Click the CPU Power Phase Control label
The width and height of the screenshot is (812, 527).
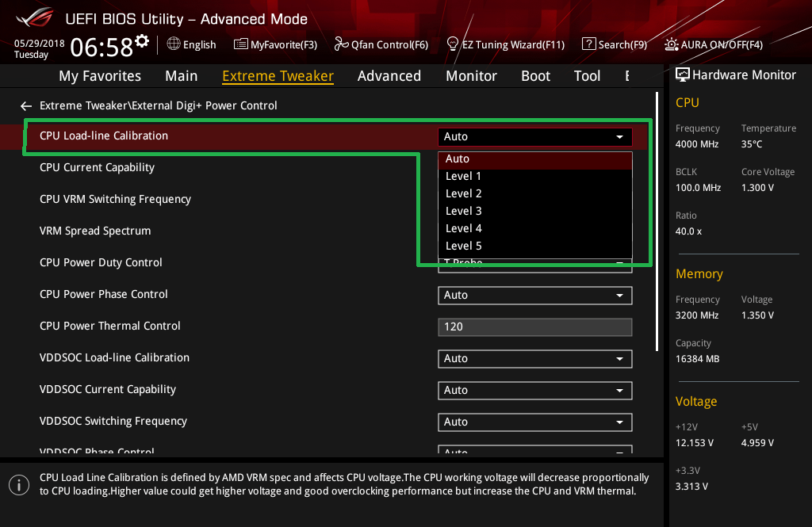[104, 295]
